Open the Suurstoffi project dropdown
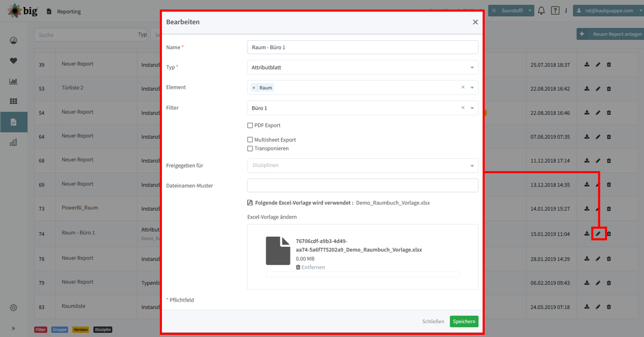Screen dimensions: 644x337 point(511,11)
